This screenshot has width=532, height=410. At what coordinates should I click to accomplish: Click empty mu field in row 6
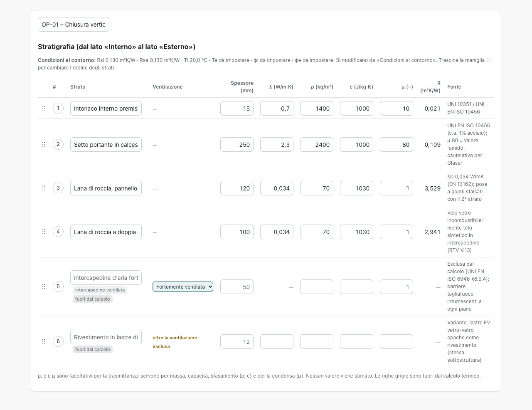click(397, 342)
